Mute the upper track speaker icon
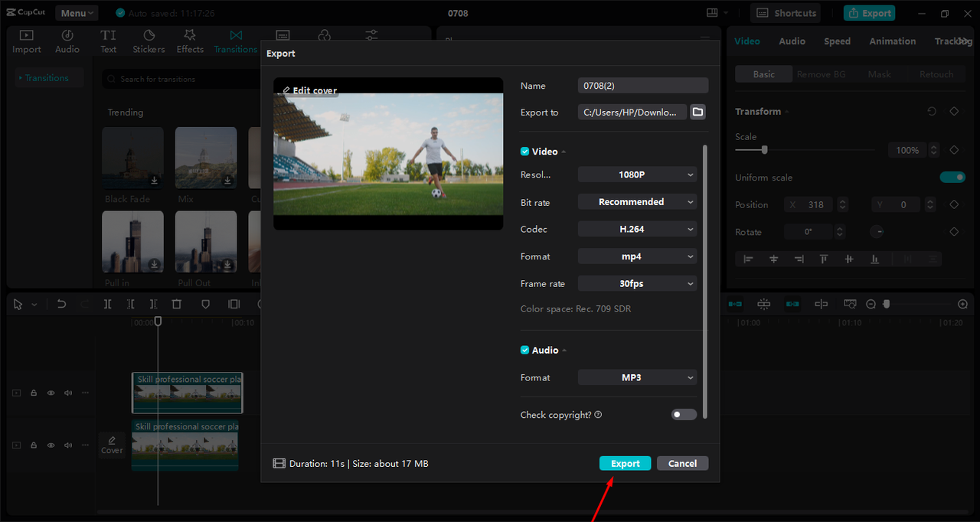Image resolution: width=980 pixels, height=522 pixels. [68, 393]
